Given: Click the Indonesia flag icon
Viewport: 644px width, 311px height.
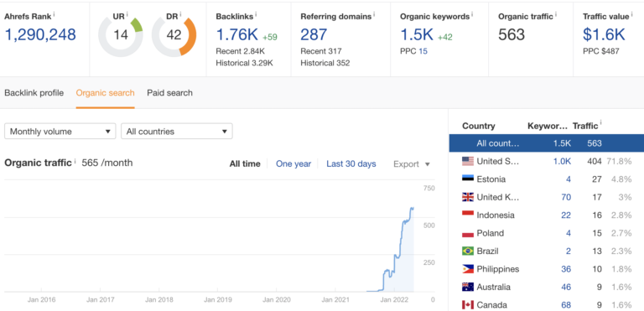Looking at the screenshot, I should pyautogui.click(x=468, y=215).
